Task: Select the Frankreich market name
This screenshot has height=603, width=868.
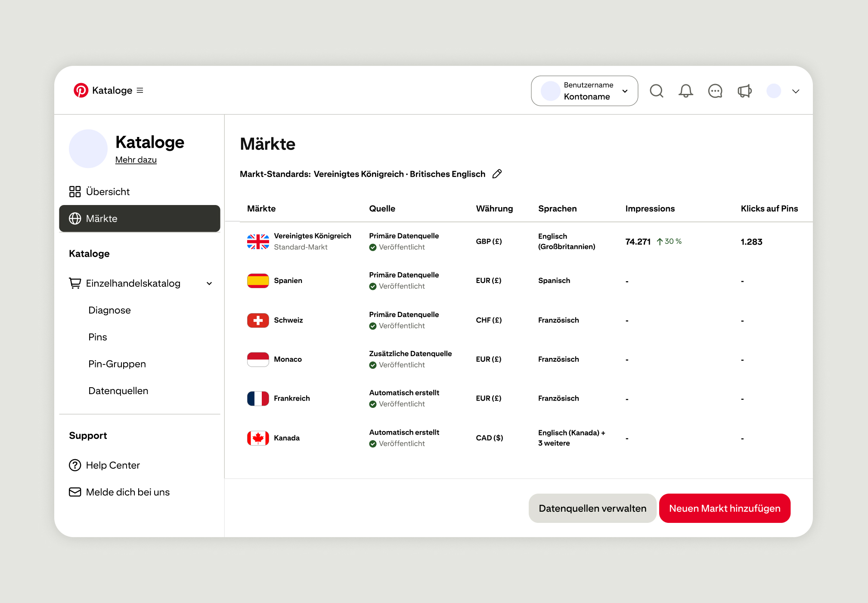Action: 292,398
